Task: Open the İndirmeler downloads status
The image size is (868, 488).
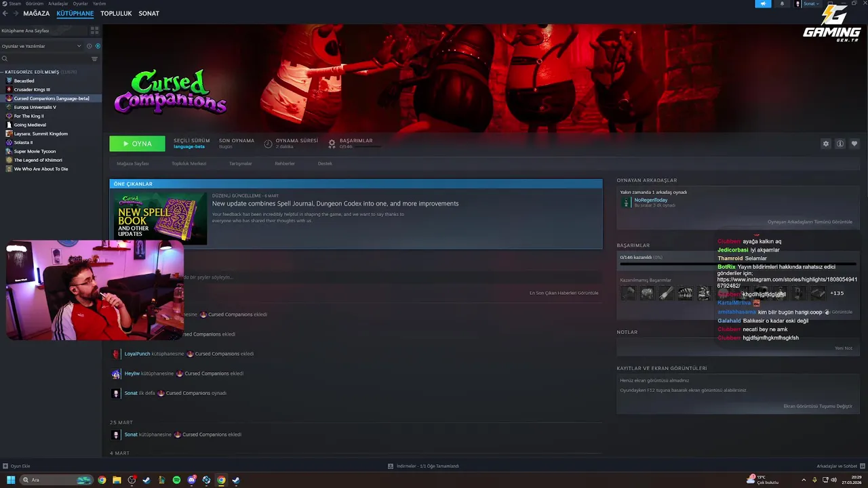Action: pyautogui.click(x=423, y=466)
